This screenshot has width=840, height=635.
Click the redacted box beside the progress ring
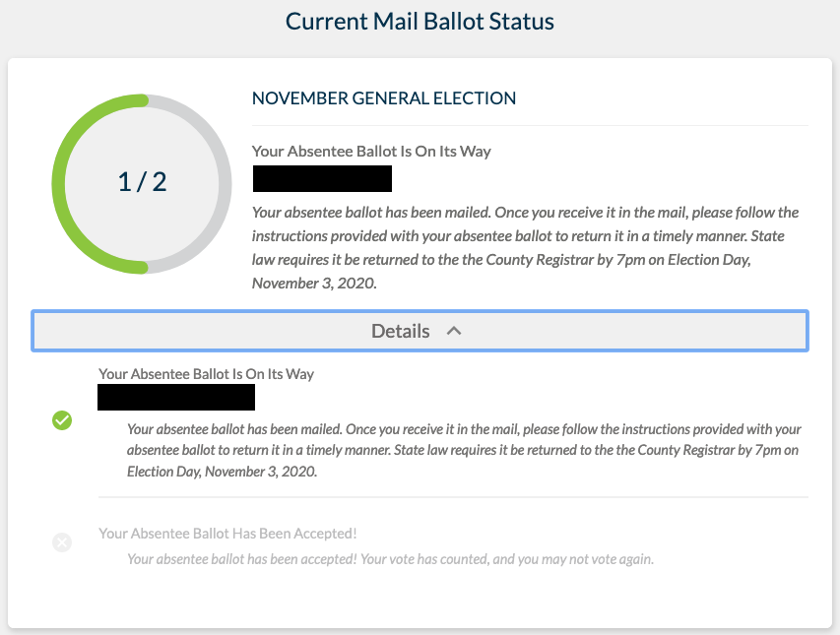[x=322, y=178]
